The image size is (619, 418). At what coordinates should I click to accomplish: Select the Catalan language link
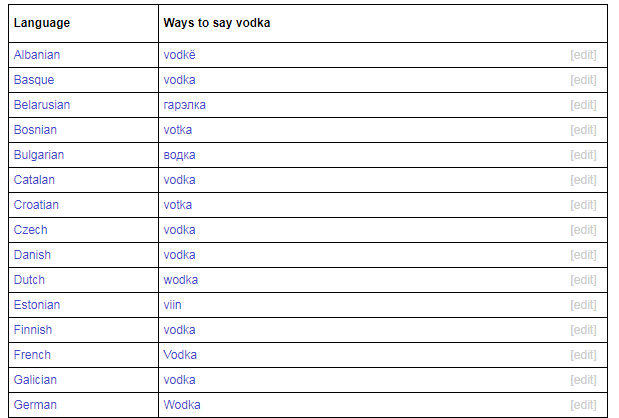[x=34, y=180]
